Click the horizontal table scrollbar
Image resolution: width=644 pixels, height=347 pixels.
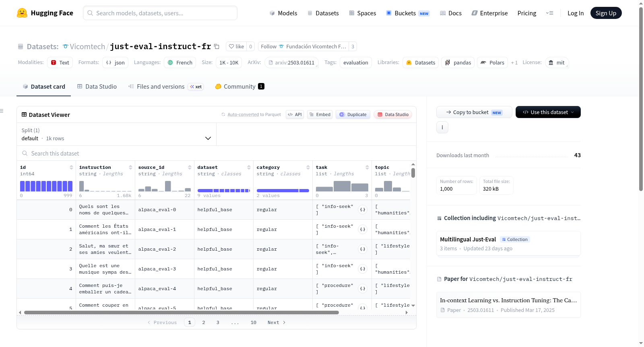click(x=181, y=312)
